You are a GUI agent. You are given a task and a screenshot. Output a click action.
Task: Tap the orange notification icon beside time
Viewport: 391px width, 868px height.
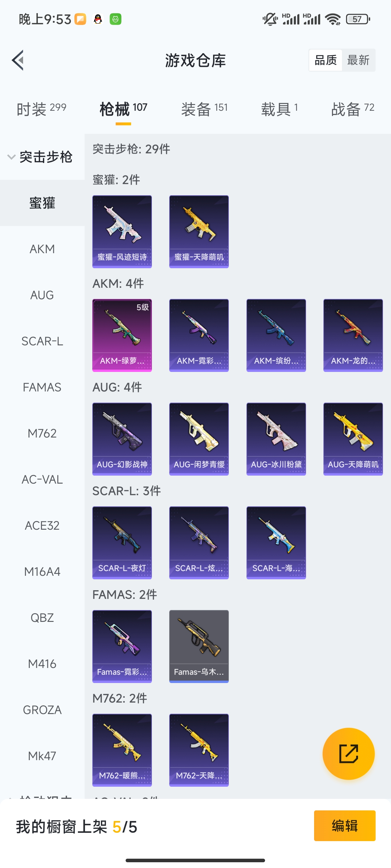point(80,19)
